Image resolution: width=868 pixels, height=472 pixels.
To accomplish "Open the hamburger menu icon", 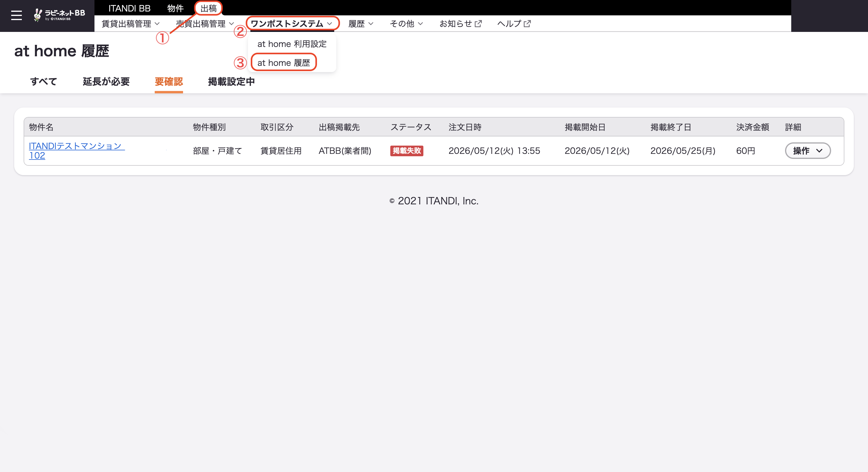I will point(16,15).
